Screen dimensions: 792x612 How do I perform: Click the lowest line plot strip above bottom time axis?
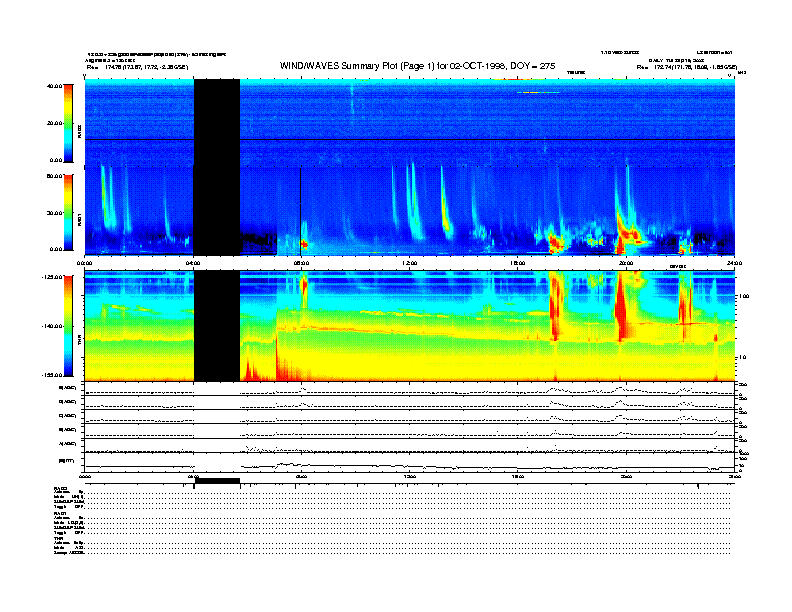click(409, 462)
